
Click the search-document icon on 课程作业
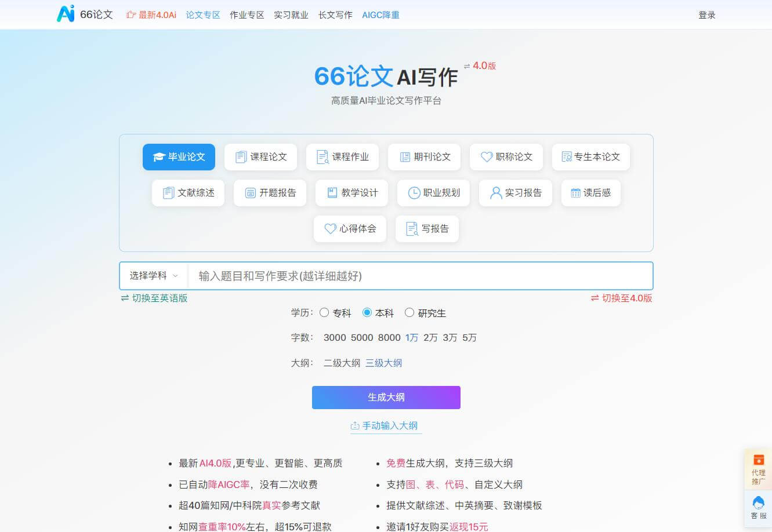(323, 157)
